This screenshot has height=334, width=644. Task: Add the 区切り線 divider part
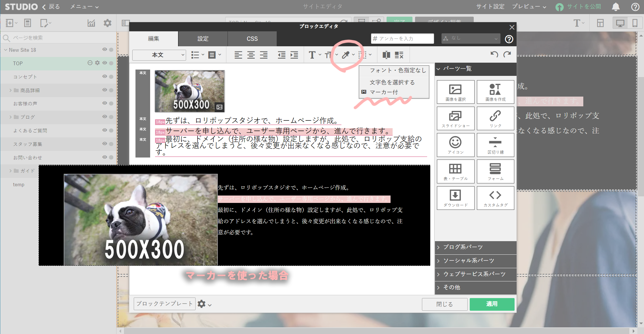pos(495,145)
